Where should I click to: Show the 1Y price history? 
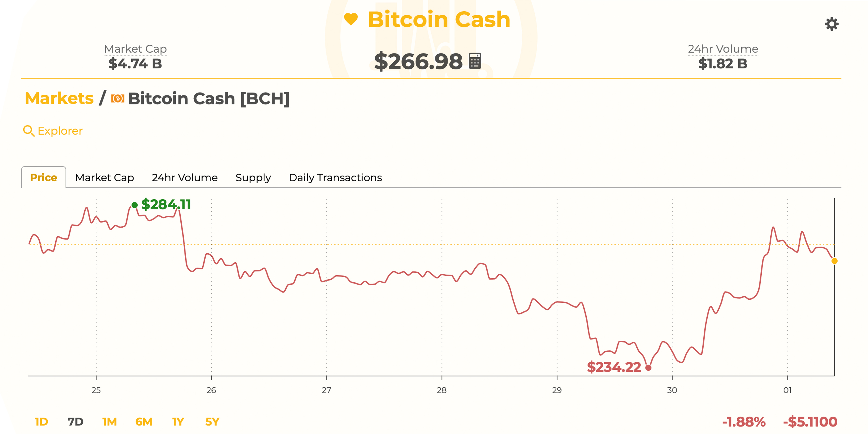(178, 422)
